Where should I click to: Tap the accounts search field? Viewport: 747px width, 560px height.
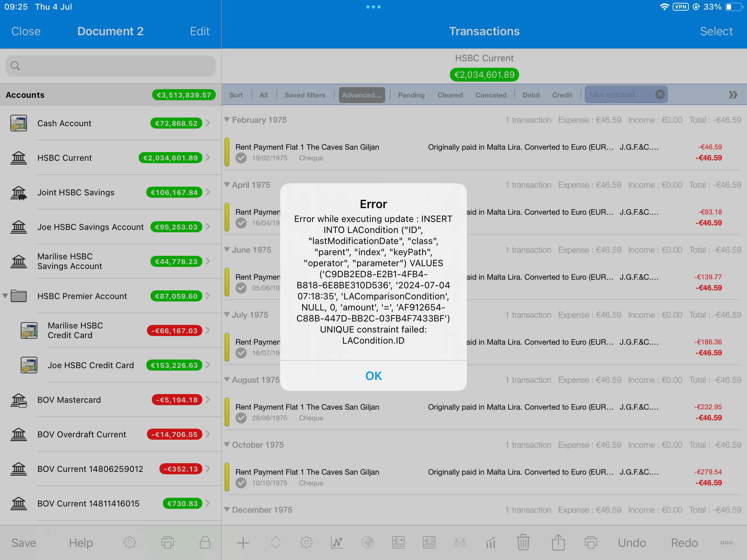click(111, 66)
